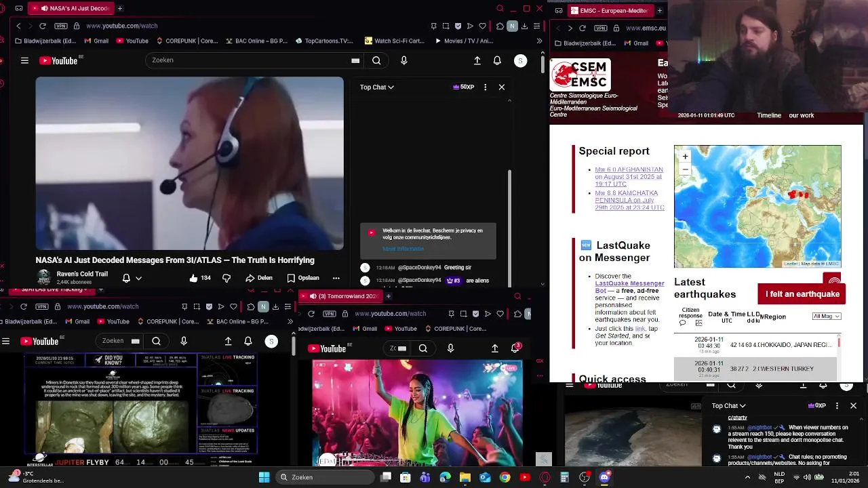The width and height of the screenshot is (868, 488).
Task: Open COREPUNK bookmark in top window
Action: tap(186, 41)
